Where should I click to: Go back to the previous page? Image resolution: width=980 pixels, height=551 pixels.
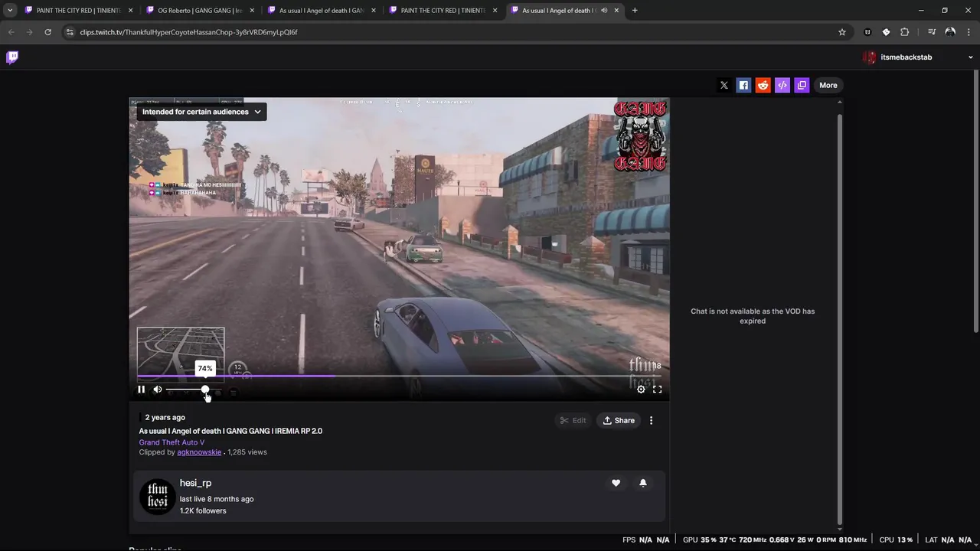[11, 32]
